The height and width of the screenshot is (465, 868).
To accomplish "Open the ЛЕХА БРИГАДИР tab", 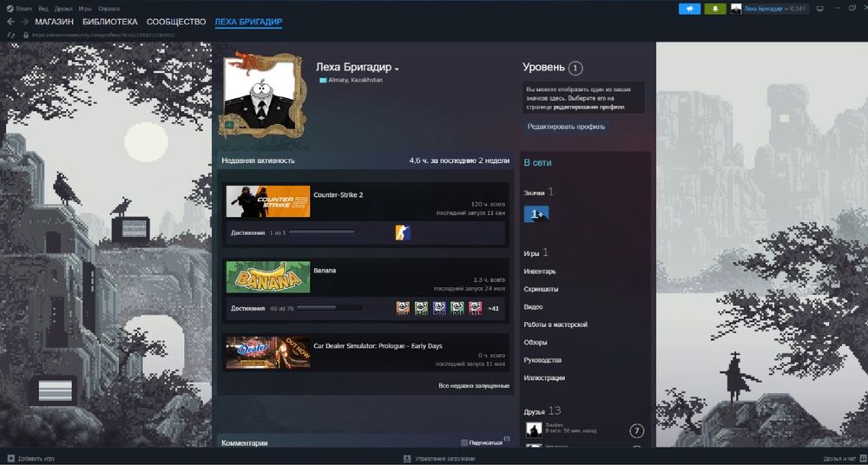I will coord(248,22).
